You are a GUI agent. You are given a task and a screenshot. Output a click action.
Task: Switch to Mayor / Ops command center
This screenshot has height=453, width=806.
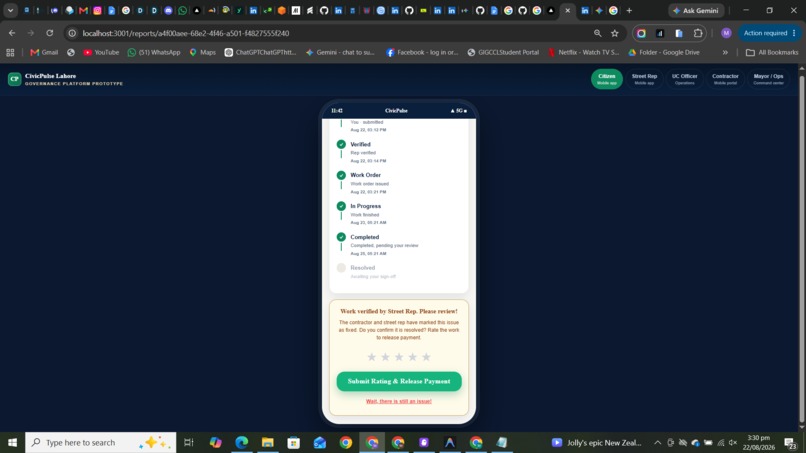click(x=768, y=79)
